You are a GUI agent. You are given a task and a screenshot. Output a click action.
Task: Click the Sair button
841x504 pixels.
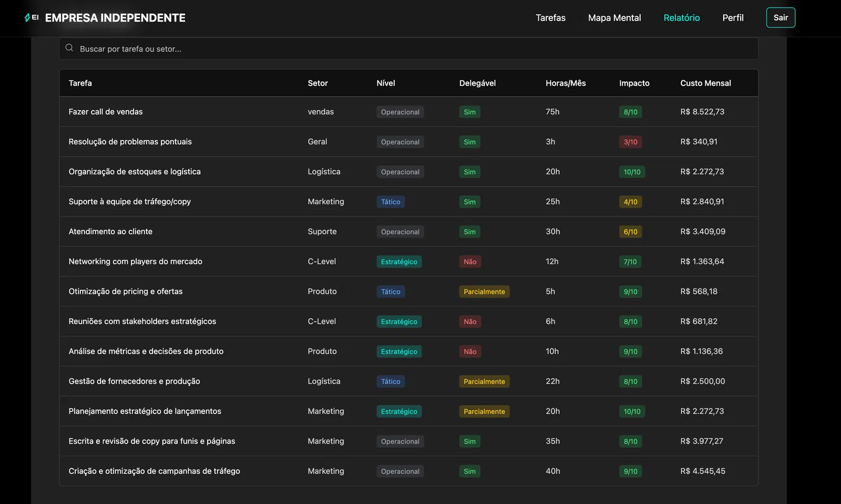781,17
